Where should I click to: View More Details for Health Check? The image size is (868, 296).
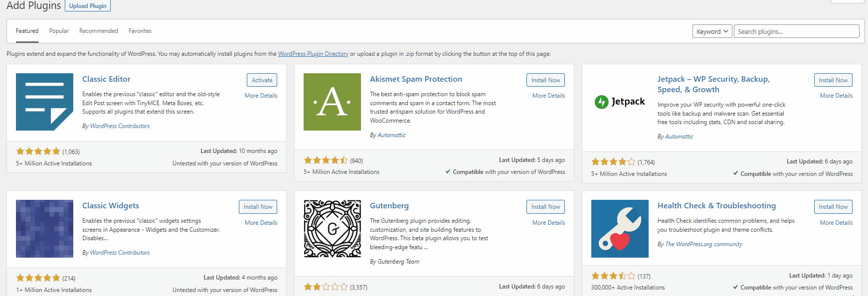tap(836, 223)
